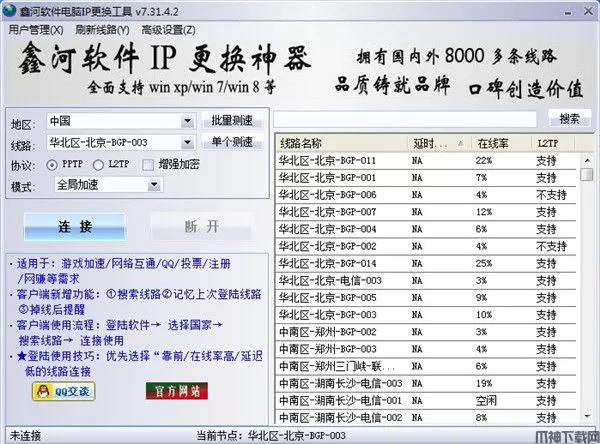
Task: Sort by 在线率 column header
Action: pyautogui.click(x=501, y=144)
